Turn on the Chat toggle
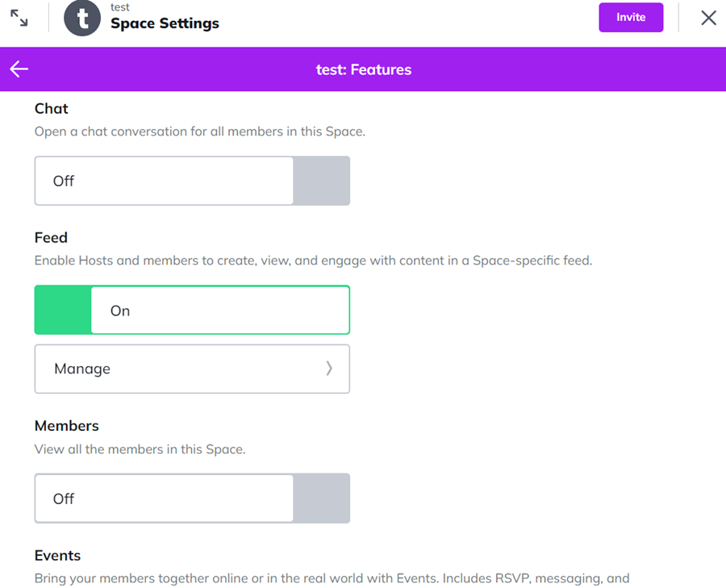The height and width of the screenshot is (588, 726). pos(192,181)
